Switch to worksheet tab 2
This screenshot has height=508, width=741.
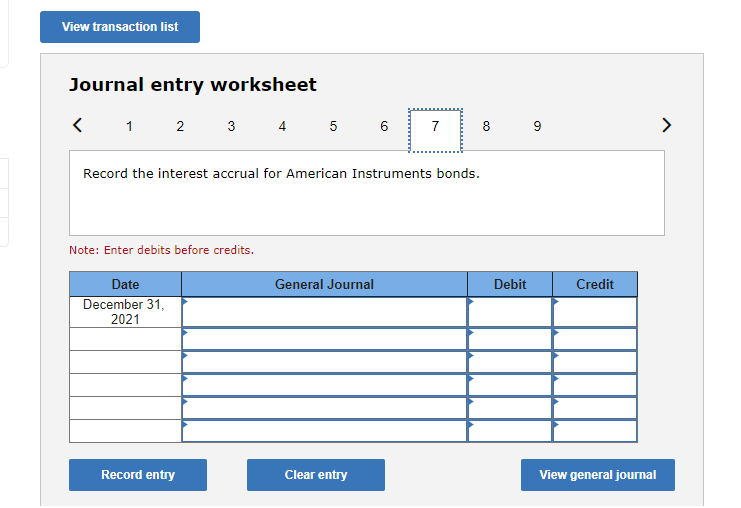(180, 126)
